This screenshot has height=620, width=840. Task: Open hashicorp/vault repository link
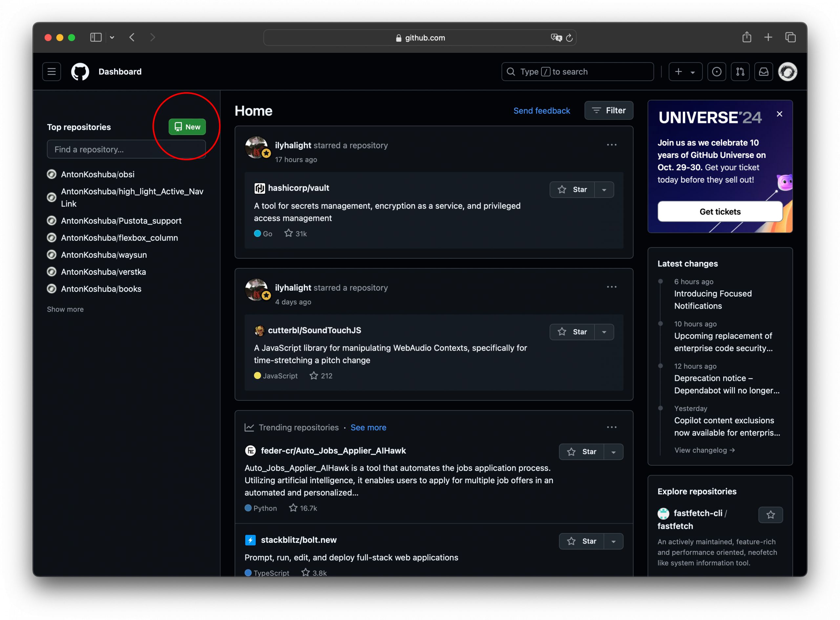299,188
